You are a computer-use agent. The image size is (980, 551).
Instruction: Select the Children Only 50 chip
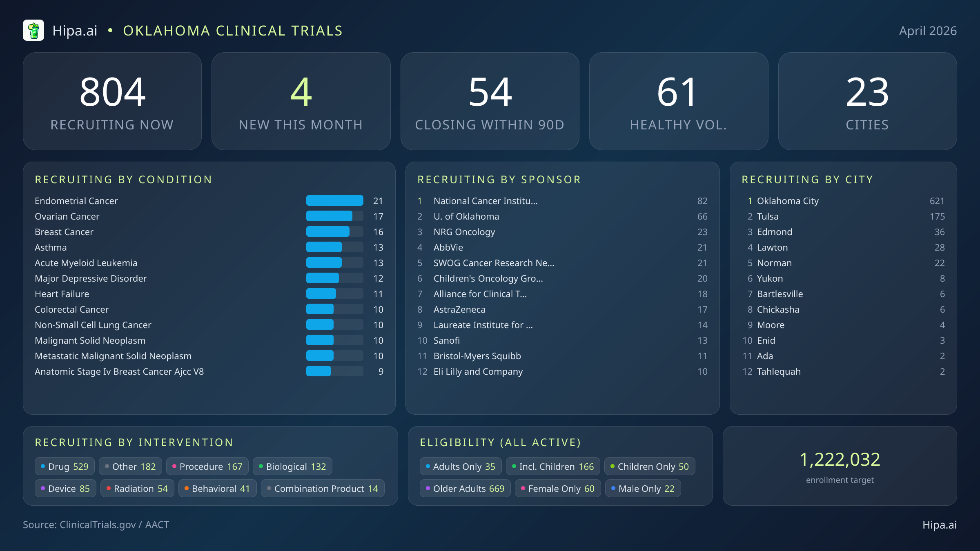(x=650, y=467)
